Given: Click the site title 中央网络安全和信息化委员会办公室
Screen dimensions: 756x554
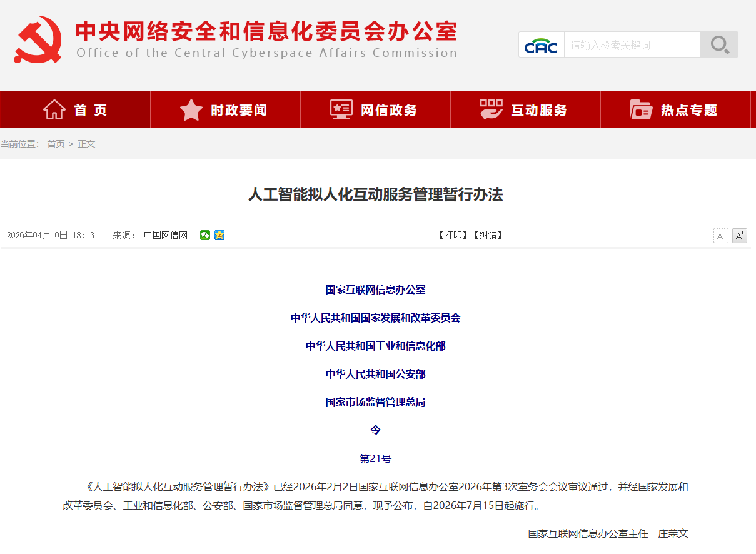Looking at the screenshot, I should tap(267, 31).
